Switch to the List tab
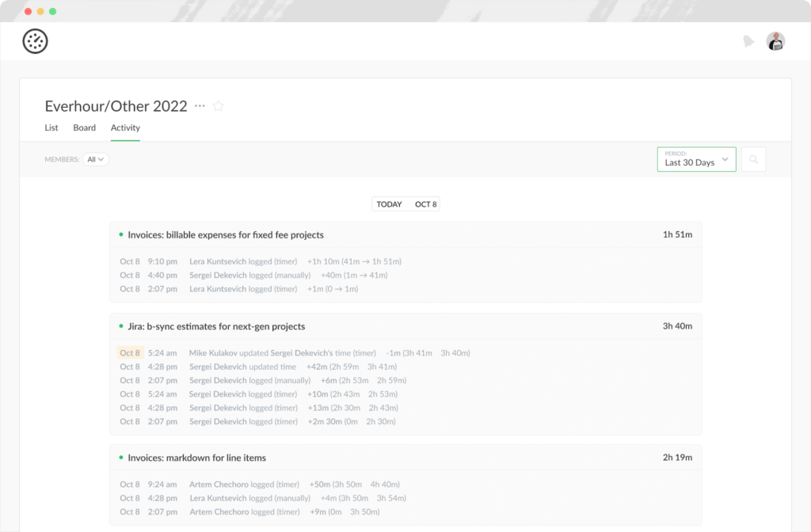811x532 pixels. coord(51,127)
